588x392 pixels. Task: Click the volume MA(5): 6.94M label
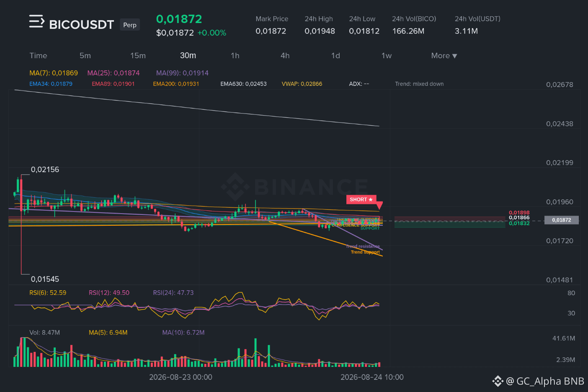click(108, 333)
